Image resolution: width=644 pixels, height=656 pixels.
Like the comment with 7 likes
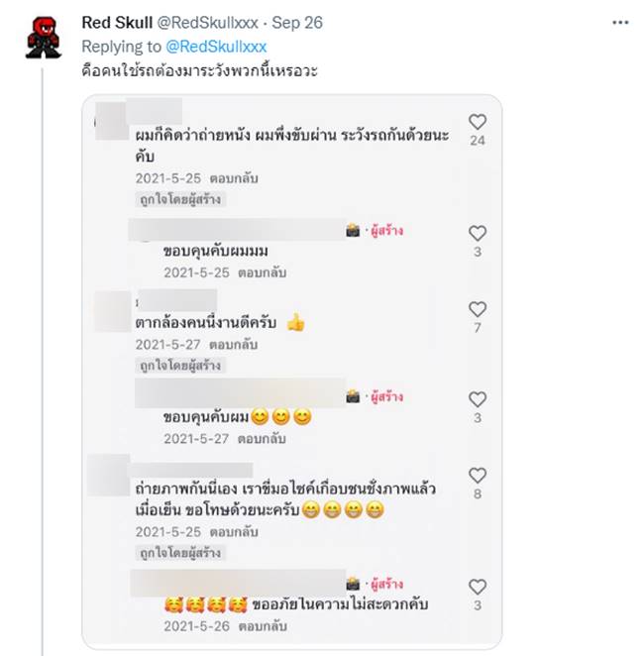[x=478, y=309]
